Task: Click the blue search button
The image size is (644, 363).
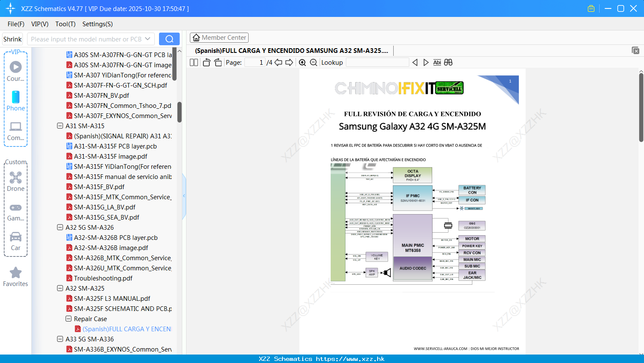Action: click(169, 39)
